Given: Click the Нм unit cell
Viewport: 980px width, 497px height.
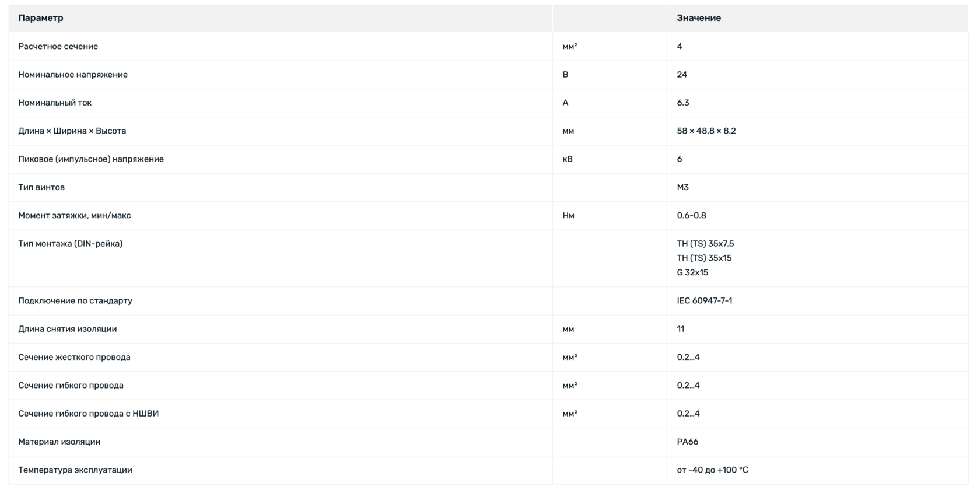Looking at the screenshot, I should [568, 215].
